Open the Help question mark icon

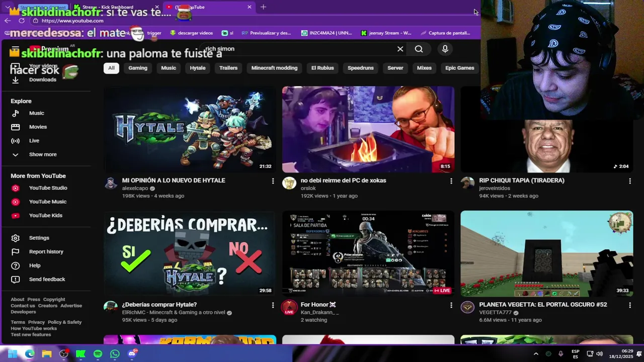tap(16, 265)
